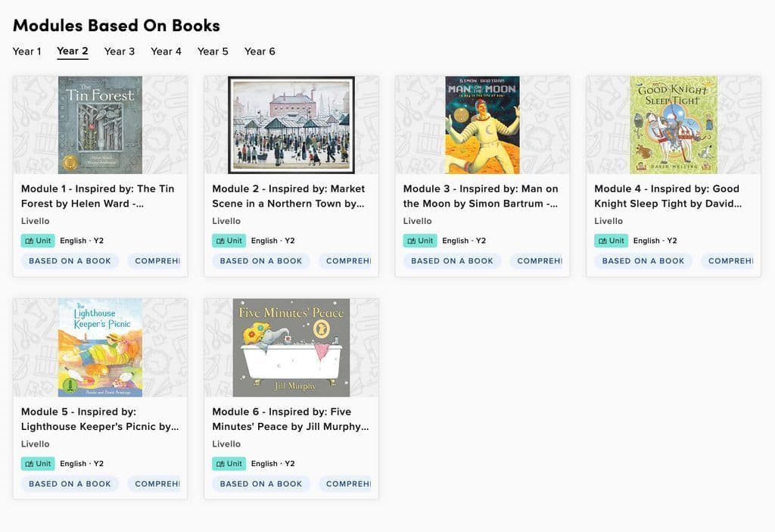Open Lighthouse Keeper's Picnic book cover
This screenshot has width=775, height=532.
[100, 347]
